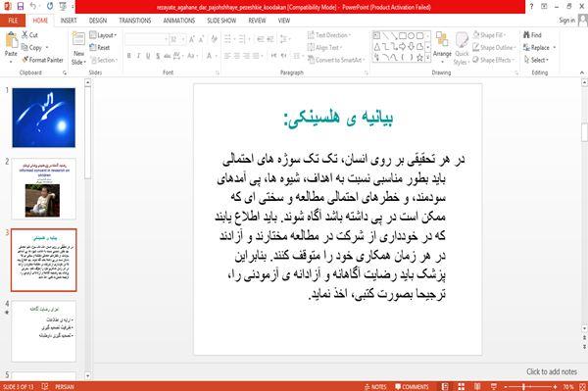Viewport: 588px width, 391px height.
Task: Open the font name combo box
Action: (146, 39)
